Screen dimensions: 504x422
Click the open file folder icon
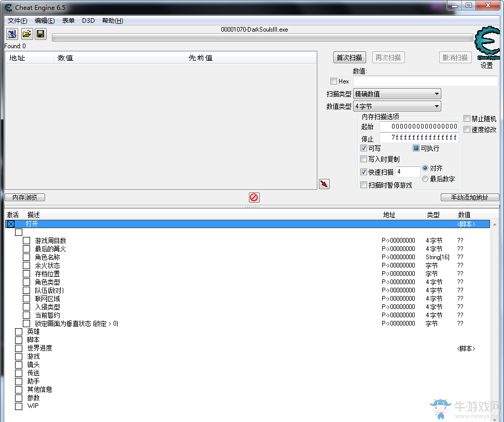coord(26,34)
